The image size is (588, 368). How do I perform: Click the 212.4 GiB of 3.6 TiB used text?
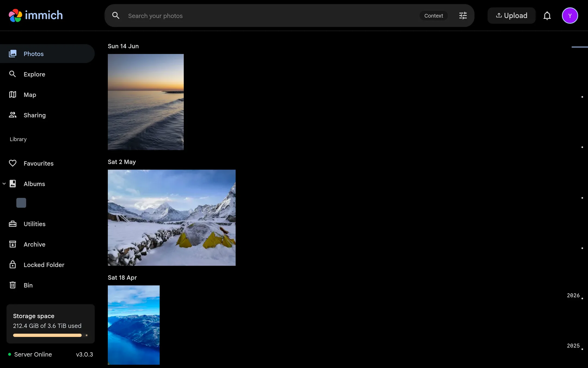(47, 326)
